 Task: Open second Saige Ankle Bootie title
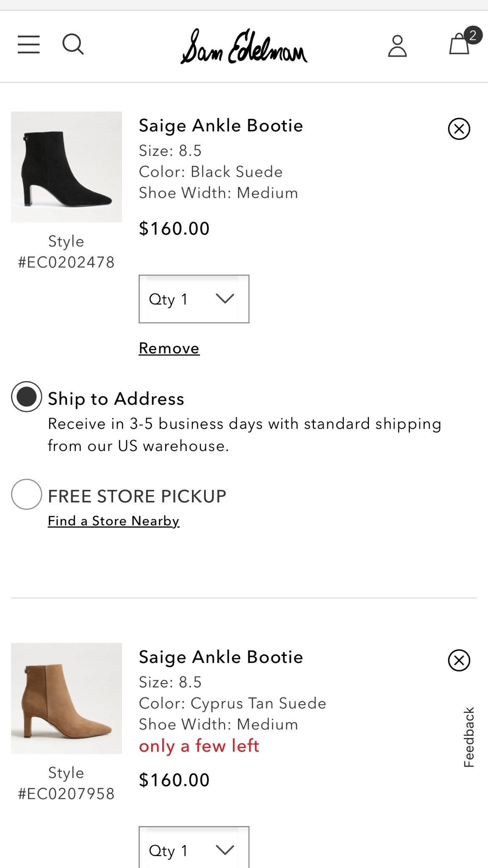(x=221, y=657)
